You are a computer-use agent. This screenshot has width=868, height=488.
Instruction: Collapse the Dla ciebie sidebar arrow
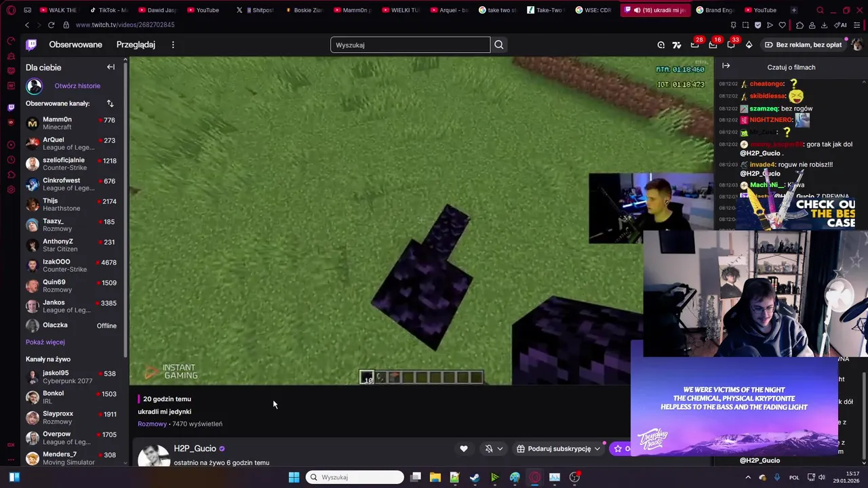click(111, 67)
